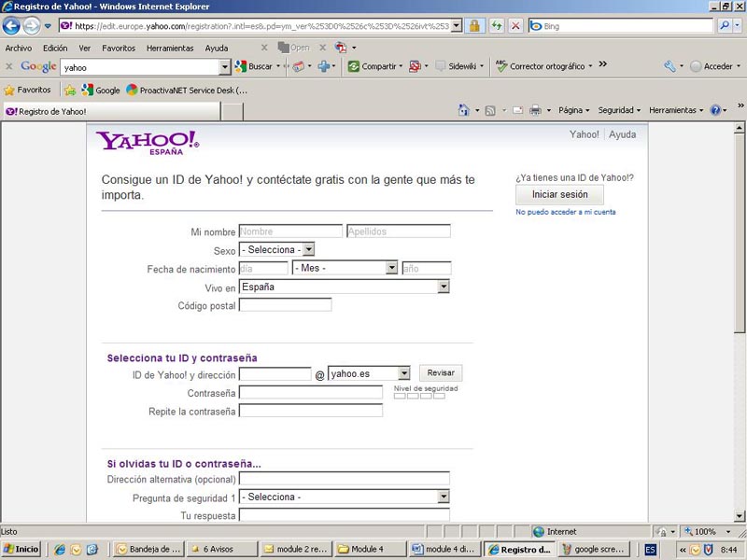Open Compartir on the Google toolbar
Viewport: 747px width, 560px height.
(x=375, y=66)
